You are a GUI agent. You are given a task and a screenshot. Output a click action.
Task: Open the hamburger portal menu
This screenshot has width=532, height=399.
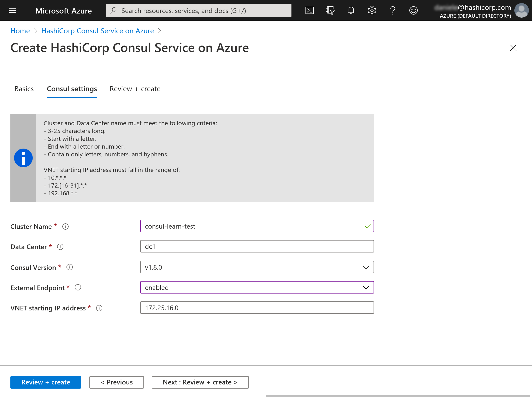point(12,10)
